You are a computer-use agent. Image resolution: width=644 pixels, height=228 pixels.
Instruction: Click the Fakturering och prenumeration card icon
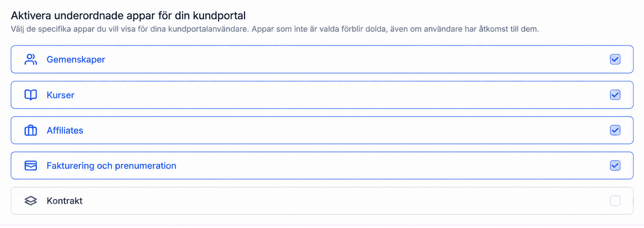click(x=31, y=166)
